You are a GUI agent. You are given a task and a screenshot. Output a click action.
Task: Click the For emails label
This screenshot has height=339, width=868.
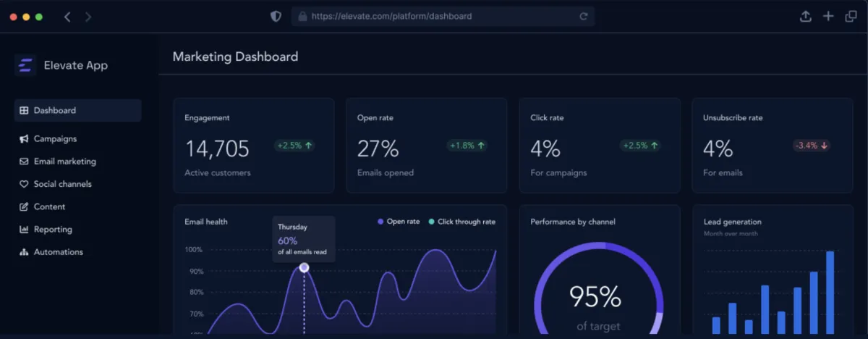click(x=723, y=173)
